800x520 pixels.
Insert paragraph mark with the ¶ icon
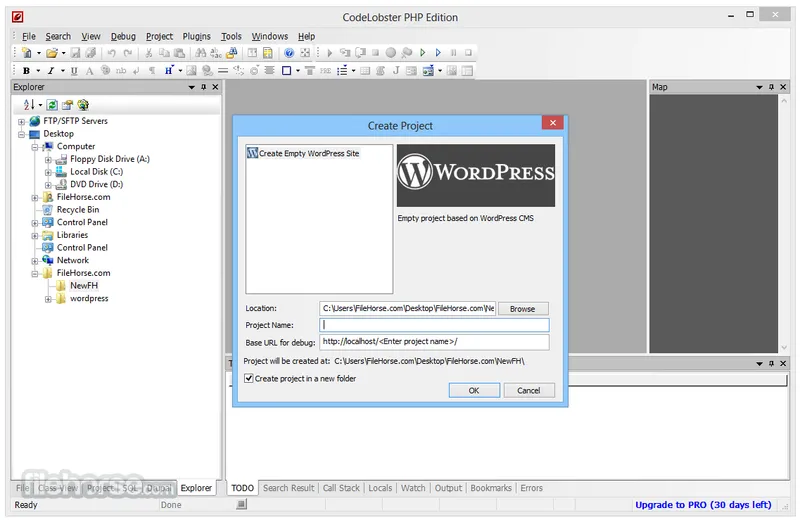[x=152, y=71]
